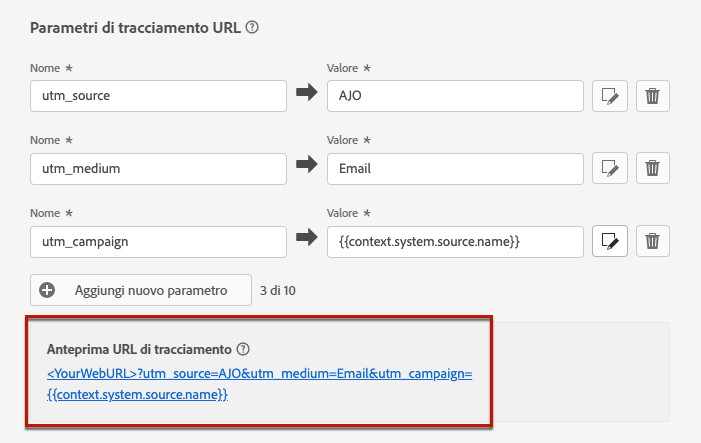Open the tracking URL preview link

coord(259,384)
